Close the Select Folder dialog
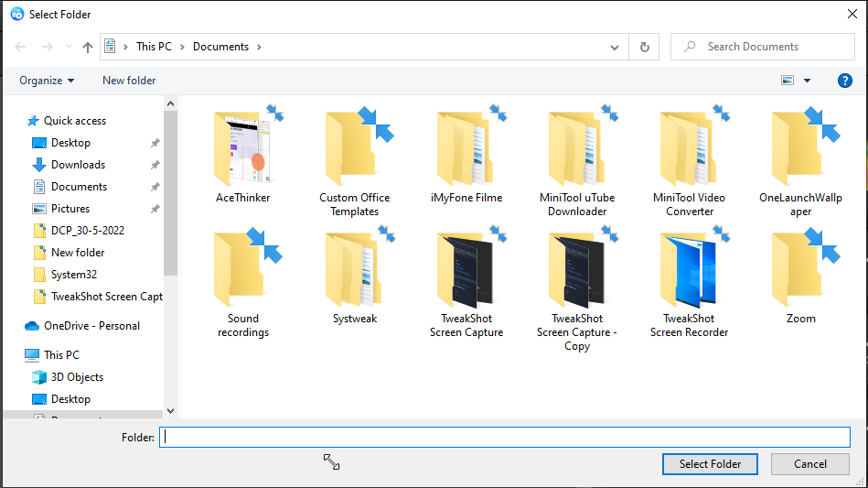This screenshot has width=868, height=488. pos(852,14)
